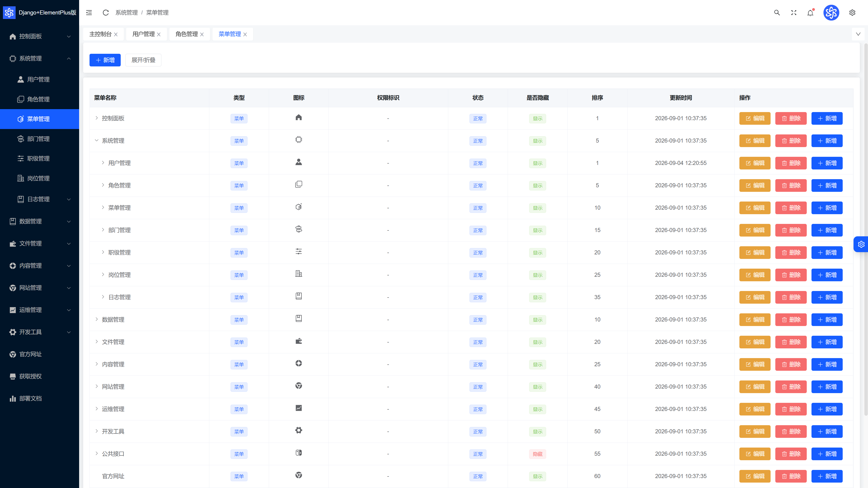
Task: Toggle fullscreen mode icon
Action: pyautogui.click(x=794, y=12)
